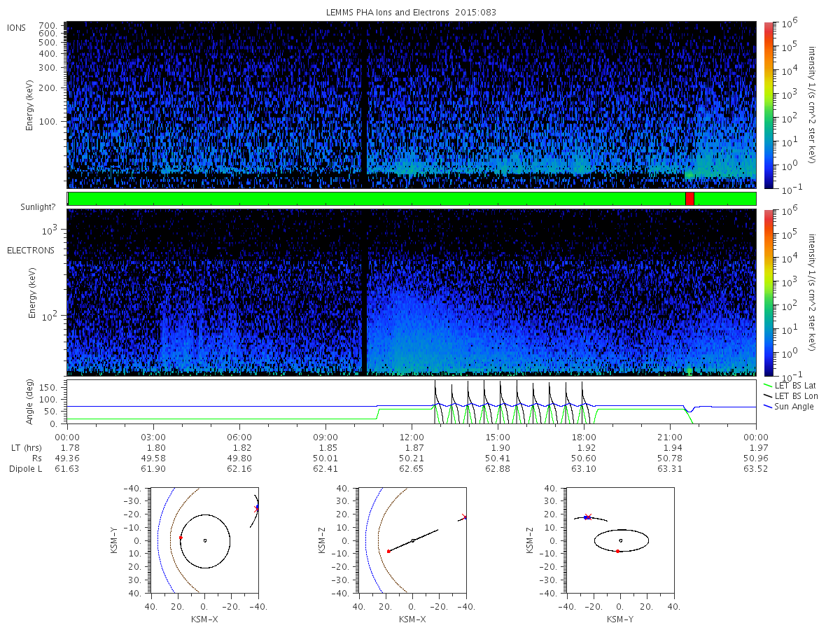Click the black ellipse in the KSM-Y/KSM-Z plot

point(622,529)
